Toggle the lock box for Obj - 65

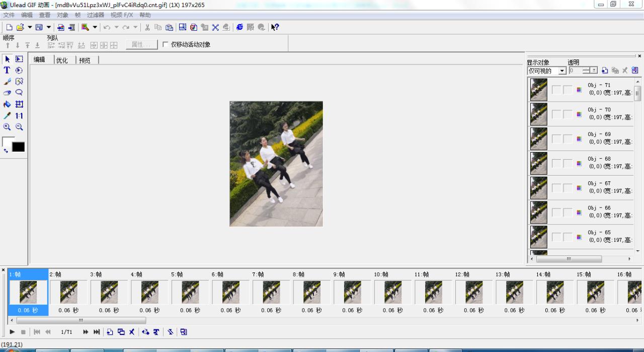coord(568,237)
